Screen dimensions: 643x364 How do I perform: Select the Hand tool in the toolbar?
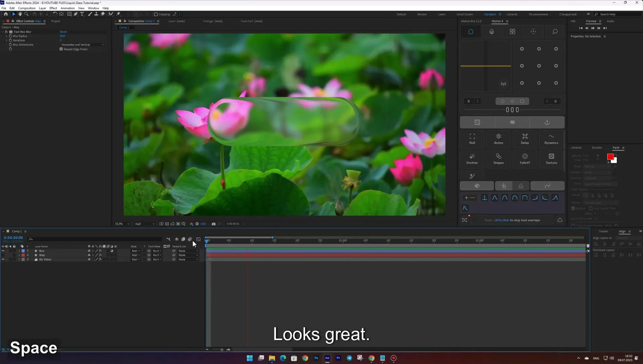20,14
